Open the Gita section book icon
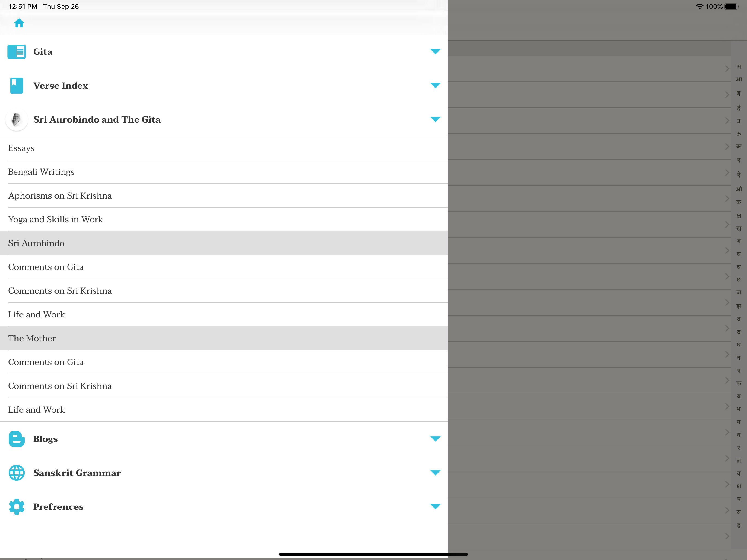The width and height of the screenshot is (747, 560). coord(17,52)
